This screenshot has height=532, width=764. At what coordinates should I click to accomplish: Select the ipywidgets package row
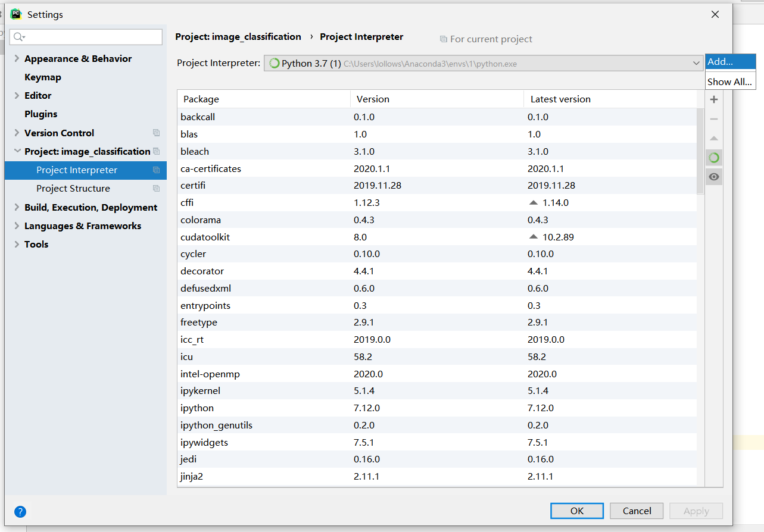pyautogui.click(x=437, y=443)
